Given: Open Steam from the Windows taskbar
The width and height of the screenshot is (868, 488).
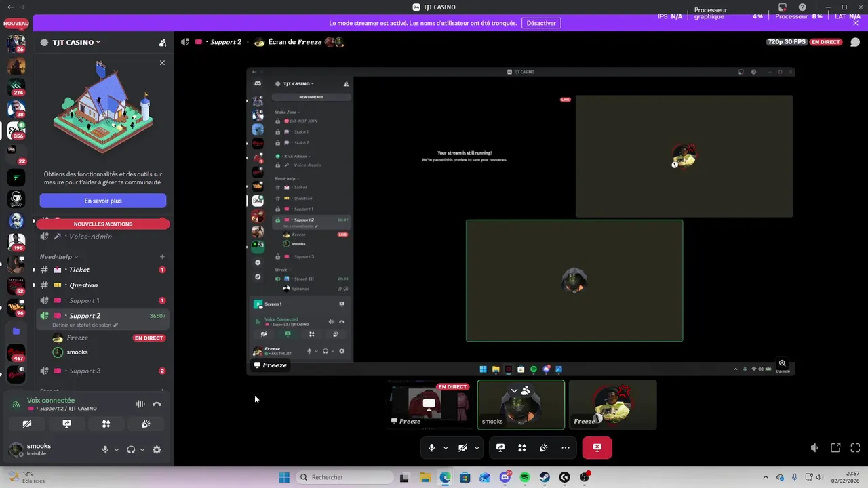Looking at the screenshot, I should coord(545,477).
